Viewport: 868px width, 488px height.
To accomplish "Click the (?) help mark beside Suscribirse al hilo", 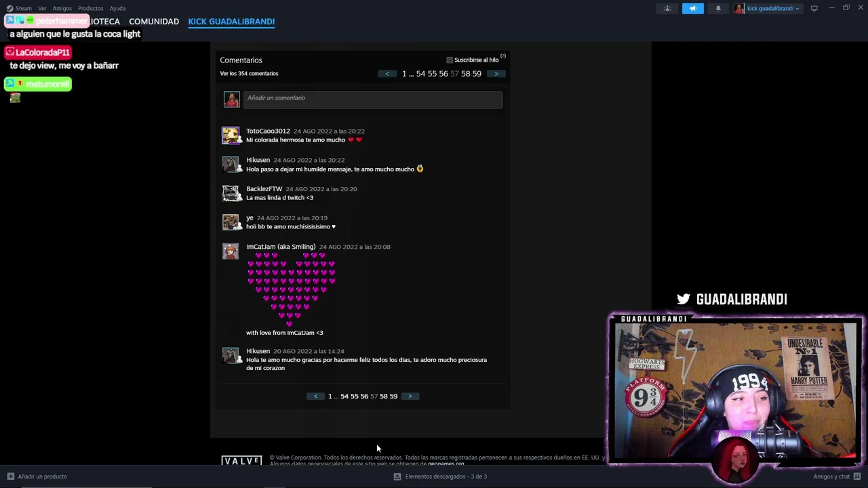I will [x=502, y=56].
